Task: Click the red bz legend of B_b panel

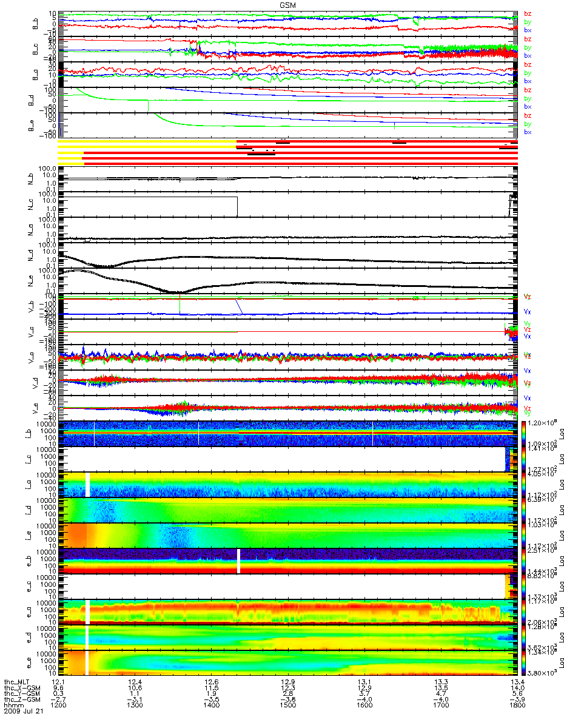Action: (528, 13)
